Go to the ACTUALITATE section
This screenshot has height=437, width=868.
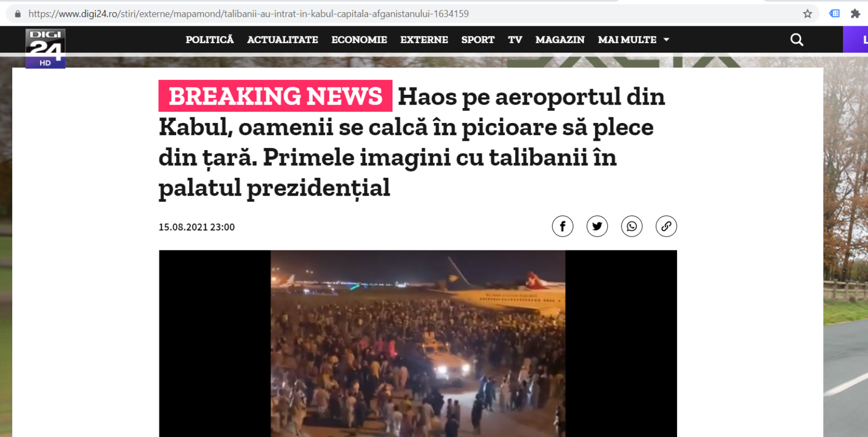point(282,40)
